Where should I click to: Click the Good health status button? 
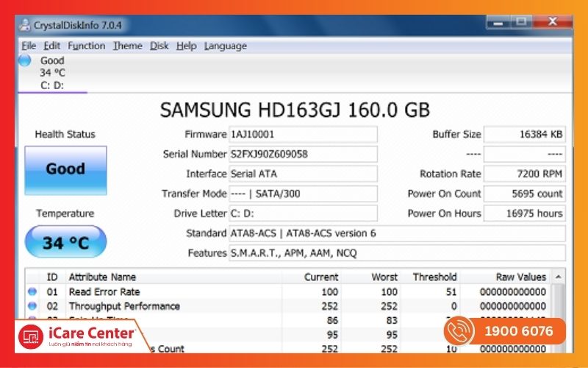tap(65, 170)
